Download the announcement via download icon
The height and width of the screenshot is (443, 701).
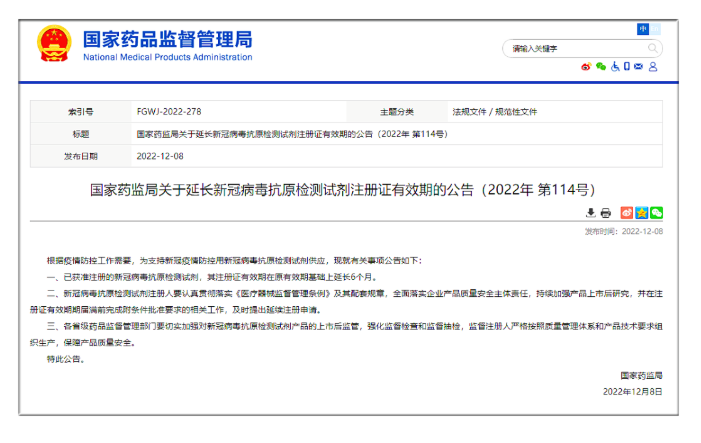(x=591, y=212)
